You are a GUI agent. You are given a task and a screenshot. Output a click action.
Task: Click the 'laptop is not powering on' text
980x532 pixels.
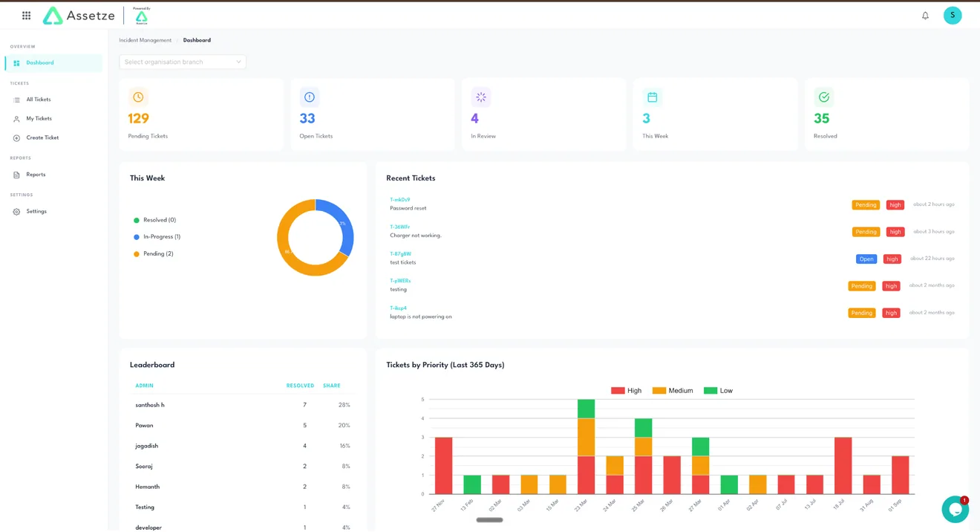[x=421, y=317]
